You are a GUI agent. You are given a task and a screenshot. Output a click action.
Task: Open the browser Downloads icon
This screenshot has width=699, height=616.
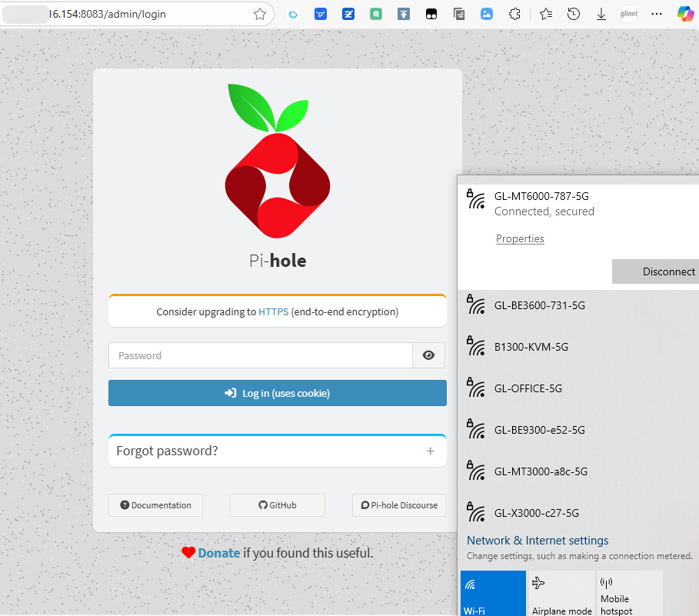point(601,14)
